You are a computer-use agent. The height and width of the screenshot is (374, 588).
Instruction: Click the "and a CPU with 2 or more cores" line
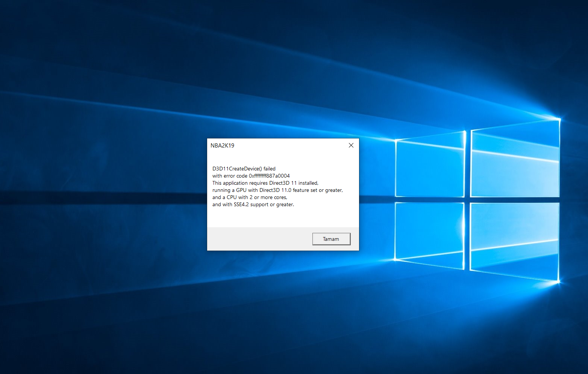tap(250, 197)
